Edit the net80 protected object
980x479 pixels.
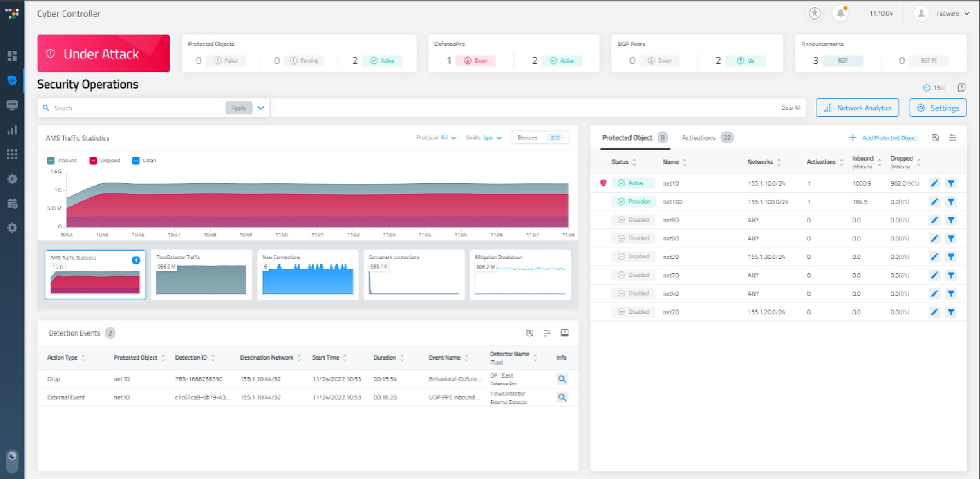coord(934,220)
